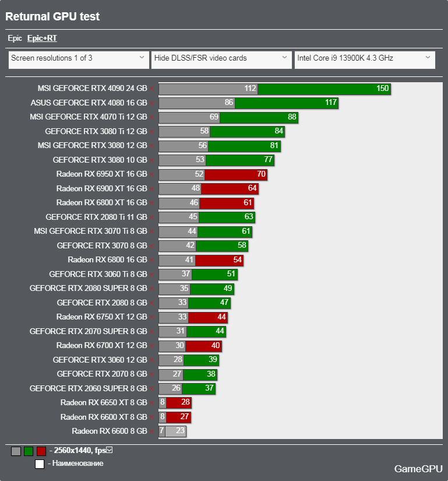Click the RX 6950 XT red bar showing 70
Screen dimensions: 448x481
pyautogui.click(x=236, y=174)
